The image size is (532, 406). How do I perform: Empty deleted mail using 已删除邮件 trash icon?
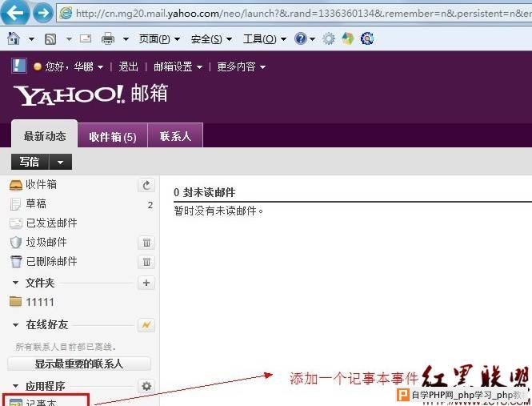(146, 262)
